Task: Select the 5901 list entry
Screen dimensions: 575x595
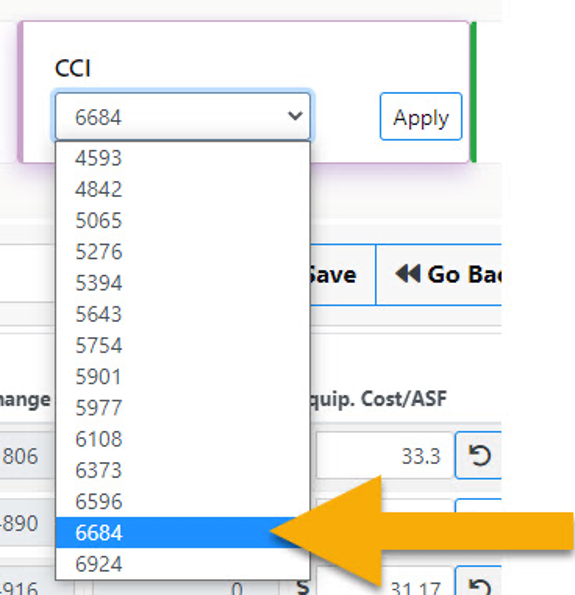Action: tap(183, 376)
